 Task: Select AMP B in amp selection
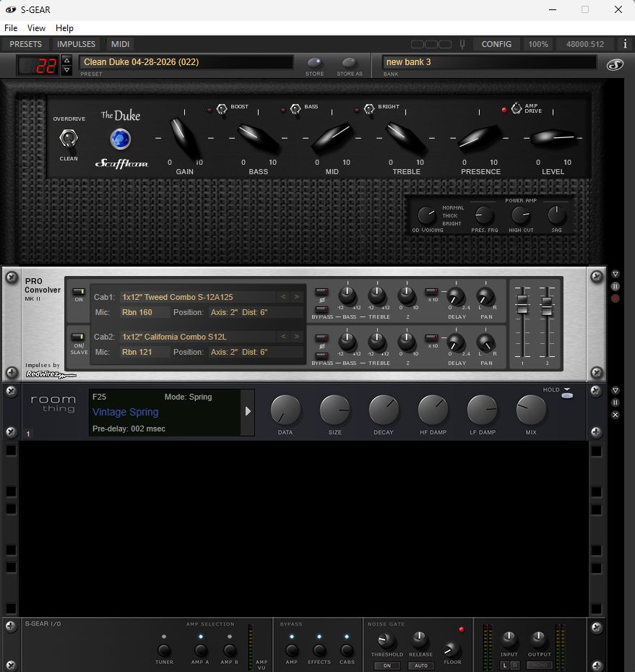tap(230, 650)
